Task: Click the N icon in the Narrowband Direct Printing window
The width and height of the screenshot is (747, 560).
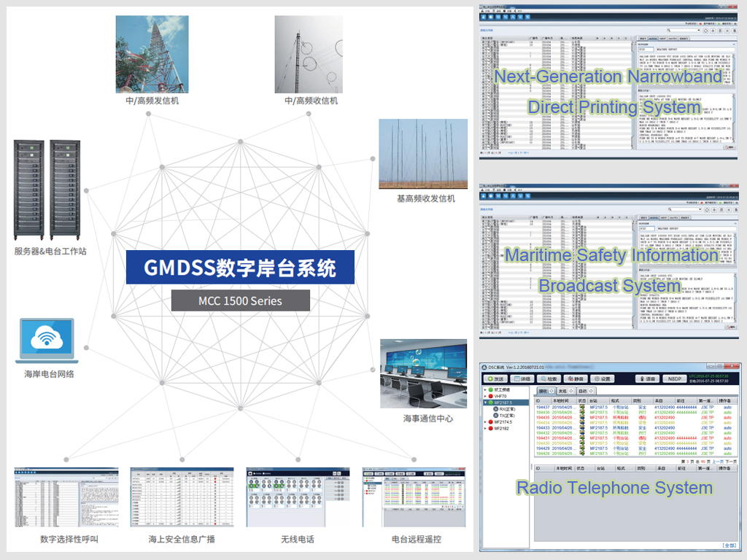Action: coord(506,17)
